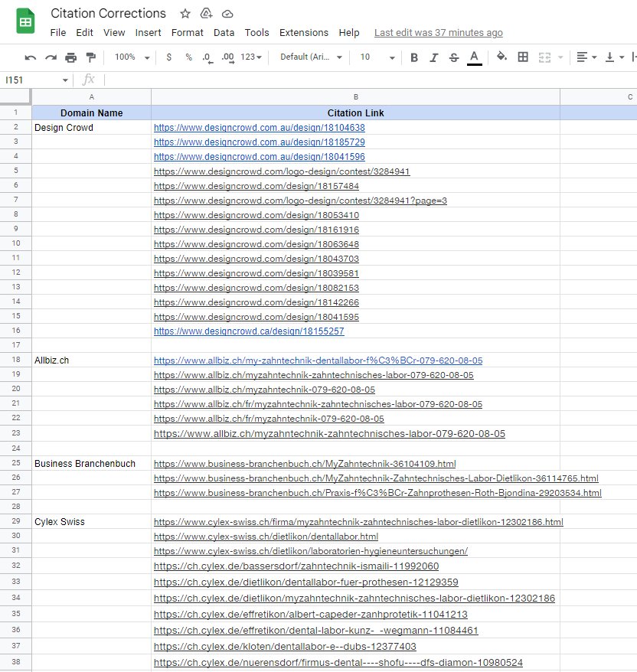Select the Design Crowd cell
The height and width of the screenshot is (672, 637).
point(91,127)
